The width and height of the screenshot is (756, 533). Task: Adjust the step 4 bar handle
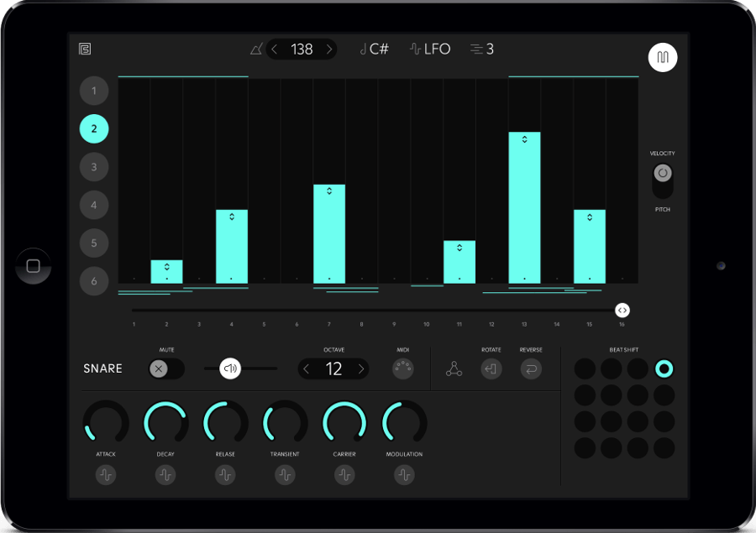(x=232, y=217)
